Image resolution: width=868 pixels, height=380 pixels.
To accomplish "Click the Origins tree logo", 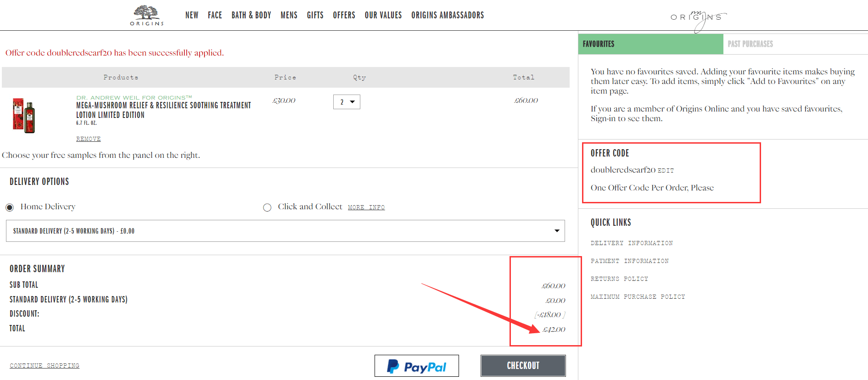I will tap(147, 16).
